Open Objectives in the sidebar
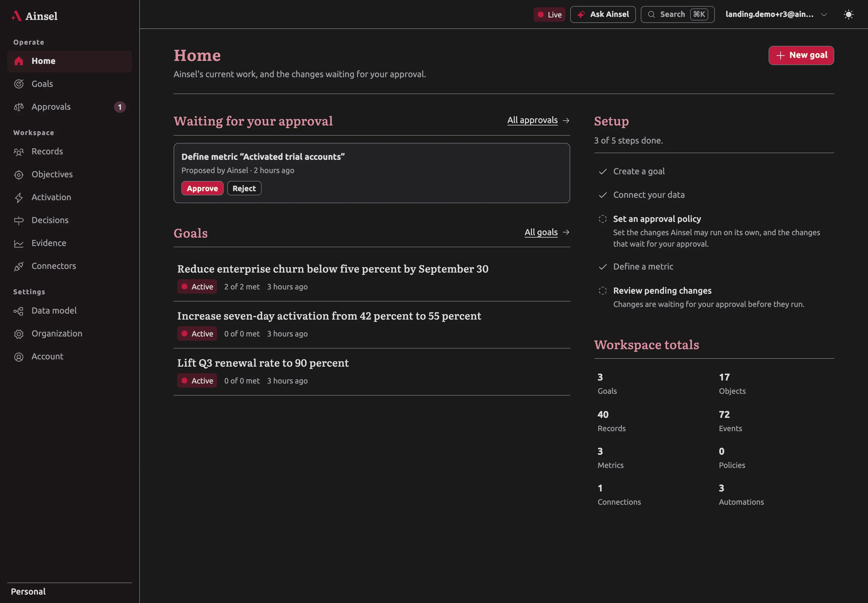868x603 pixels. (70, 175)
